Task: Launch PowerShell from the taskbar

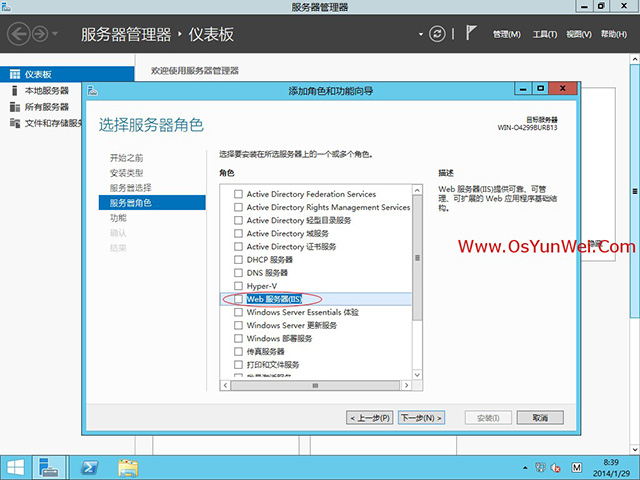Action: tap(89, 468)
